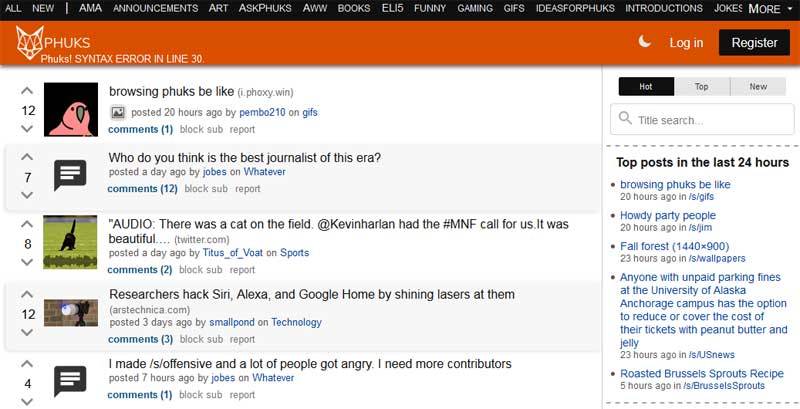Expand the MORE subs dropdown
The height and width of the screenshot is (409, 800).
(x=770, y=9)
